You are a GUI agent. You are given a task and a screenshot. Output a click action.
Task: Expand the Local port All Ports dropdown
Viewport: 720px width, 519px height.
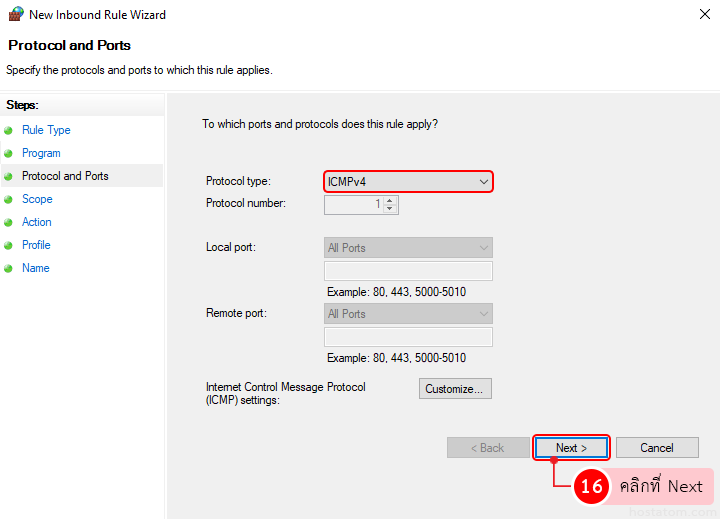click(x=408, y=248)
